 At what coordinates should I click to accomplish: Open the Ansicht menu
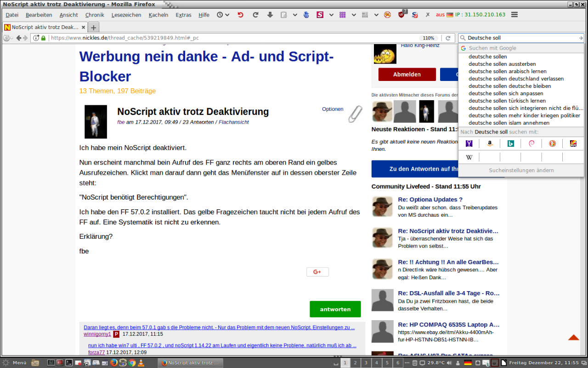click(x=69, y=15)
